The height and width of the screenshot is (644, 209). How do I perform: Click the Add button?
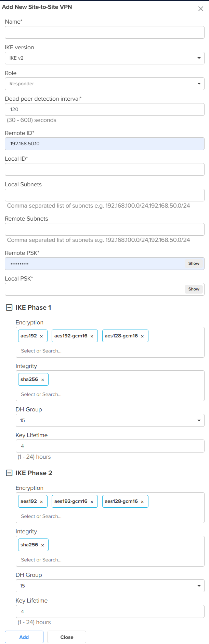[x=24, y=637]
